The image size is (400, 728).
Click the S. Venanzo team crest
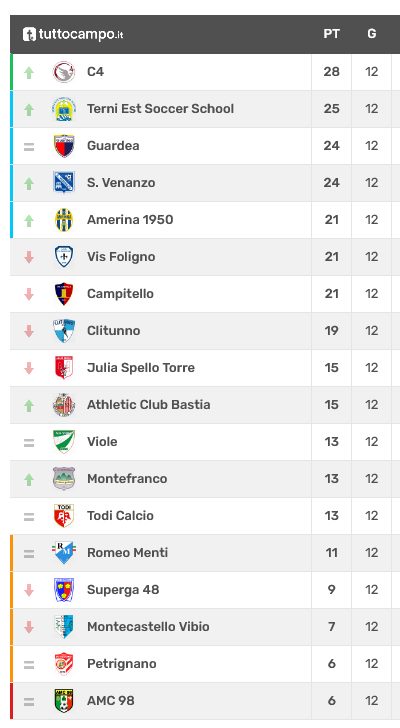[x=64, y=183]
